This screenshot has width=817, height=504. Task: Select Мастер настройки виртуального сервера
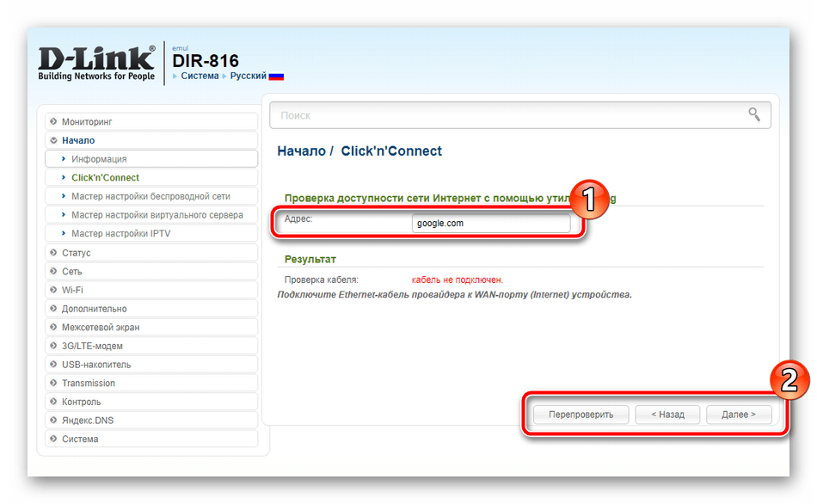(151, 215)
